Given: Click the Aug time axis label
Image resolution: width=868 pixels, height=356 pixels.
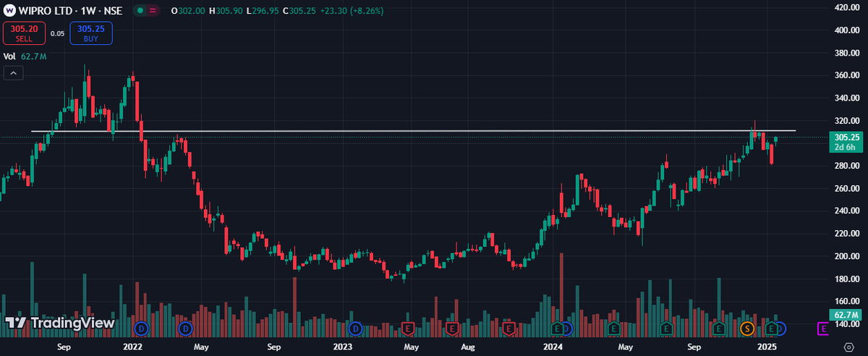Looking at the screenshot, I should [x=468, y=347].
